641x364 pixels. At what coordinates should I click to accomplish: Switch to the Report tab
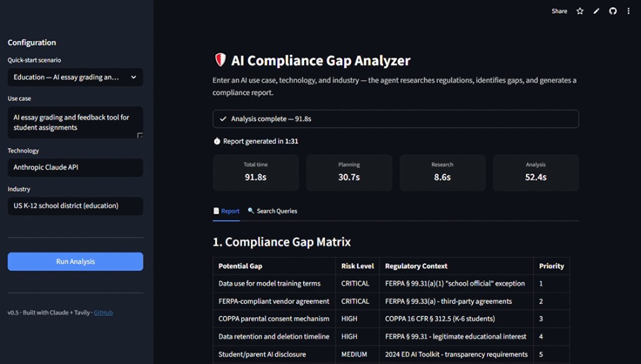click(226, 211)
